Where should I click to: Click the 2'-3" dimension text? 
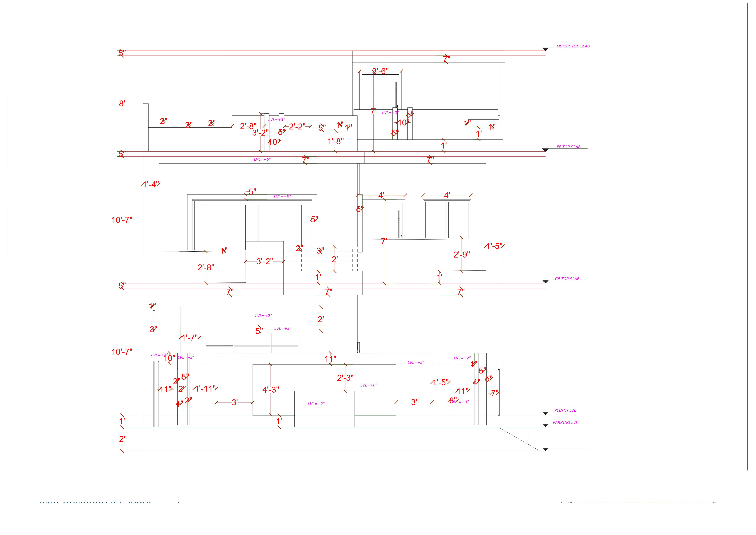[x=345, y=378]
